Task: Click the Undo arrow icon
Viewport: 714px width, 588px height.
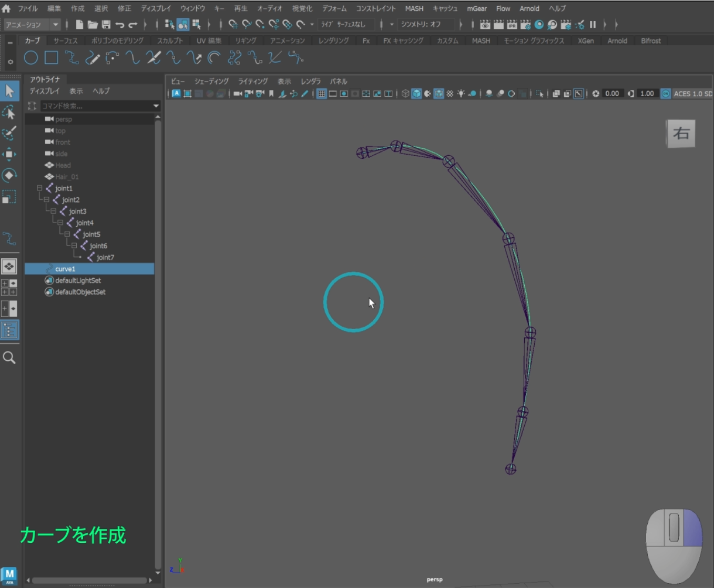Action: click(x=120, y=25)
